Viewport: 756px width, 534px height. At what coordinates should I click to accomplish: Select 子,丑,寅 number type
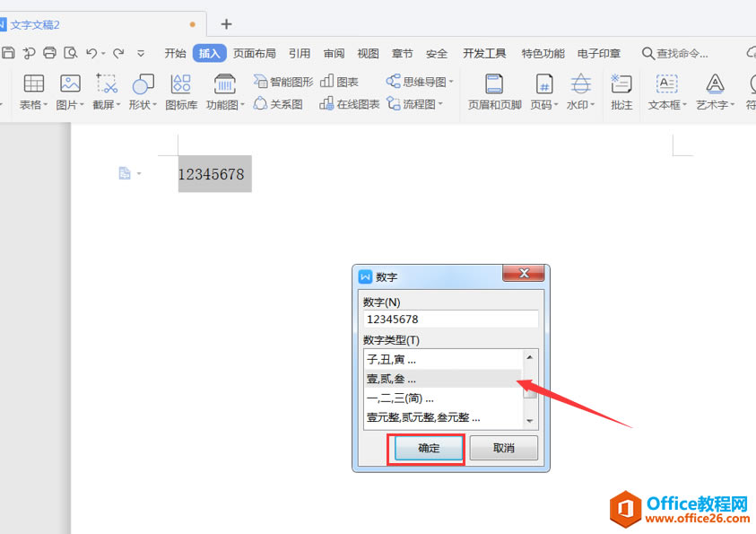click(x=443, y=359)
